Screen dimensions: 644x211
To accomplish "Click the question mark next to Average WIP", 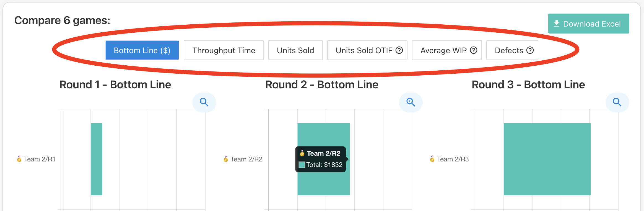I will (474, 50).
